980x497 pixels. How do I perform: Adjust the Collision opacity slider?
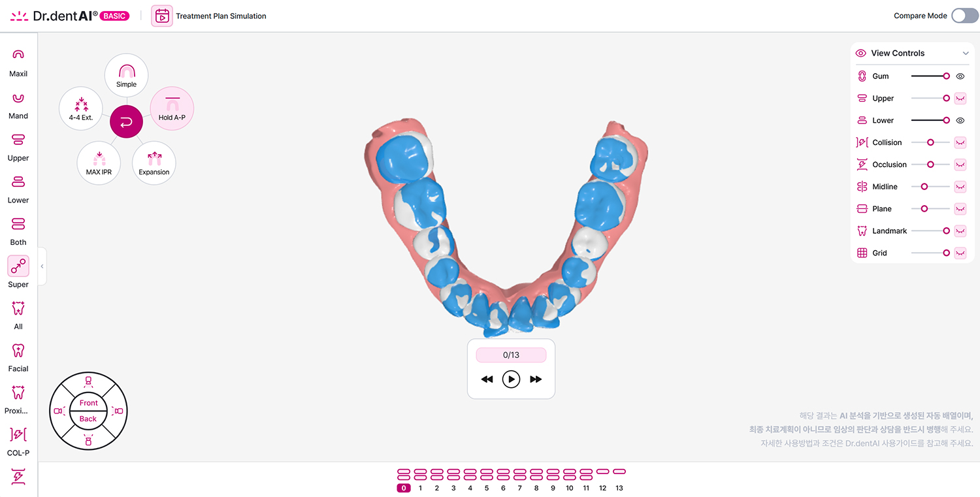coord(930,142)
